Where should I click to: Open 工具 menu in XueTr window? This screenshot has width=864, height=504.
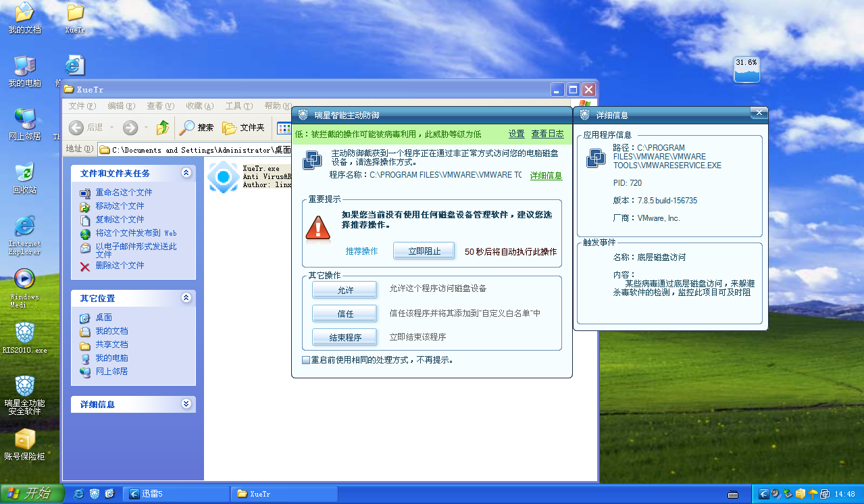pyautogui.click(x=238, y=106)
